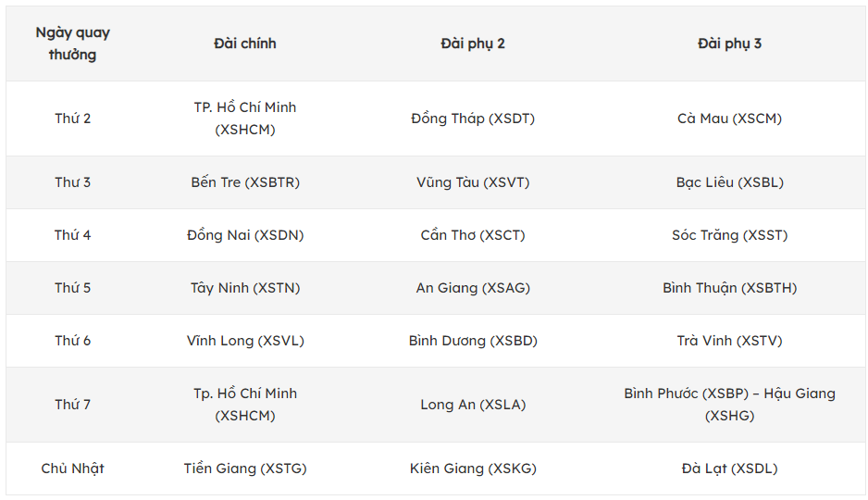Select the 'Đài chính' header cell
Viewport: 868px width, 500px height.
(x=245, y=44)
